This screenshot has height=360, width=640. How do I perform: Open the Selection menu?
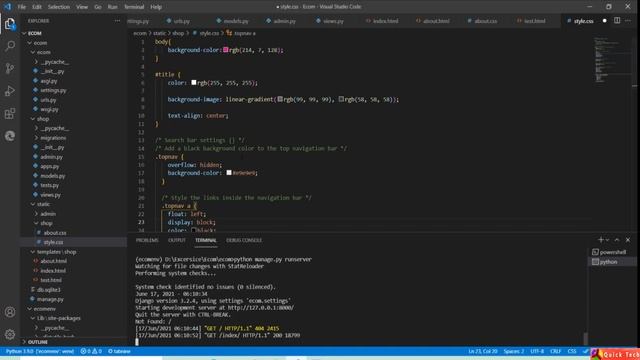click(59, 7)
